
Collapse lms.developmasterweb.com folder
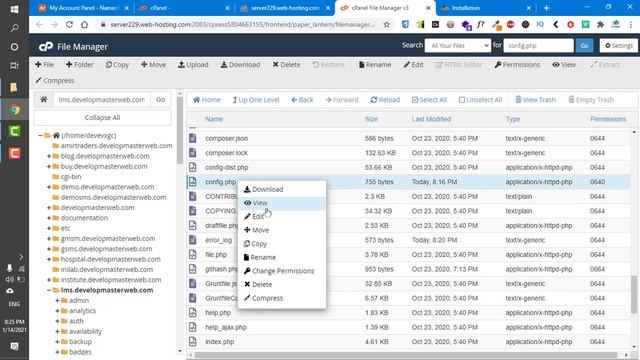pos(49,290)
